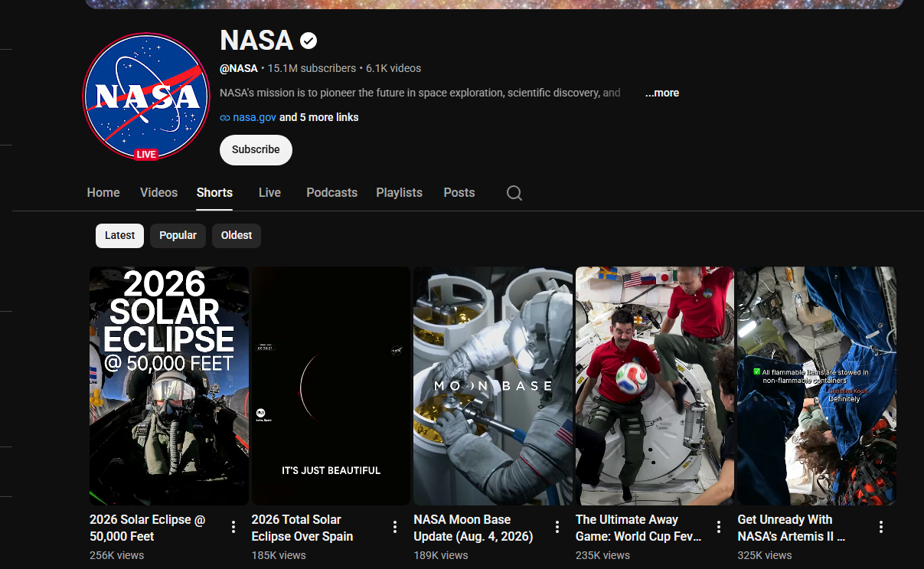Open title 'Get Unready With NASA's Artemis II'
This screenshot has height=569, width=924.
[x=792, y=528]
